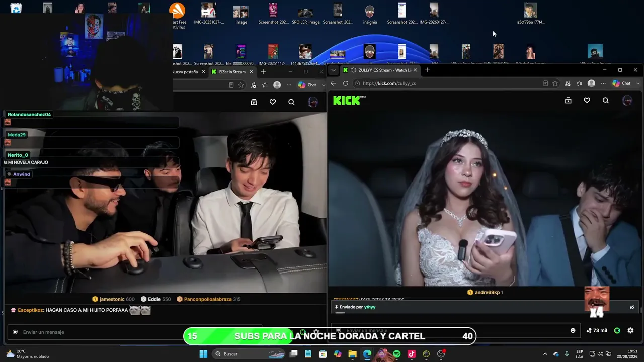
Task: Switch to the ElZeein Stream tab
Action: 232,72
